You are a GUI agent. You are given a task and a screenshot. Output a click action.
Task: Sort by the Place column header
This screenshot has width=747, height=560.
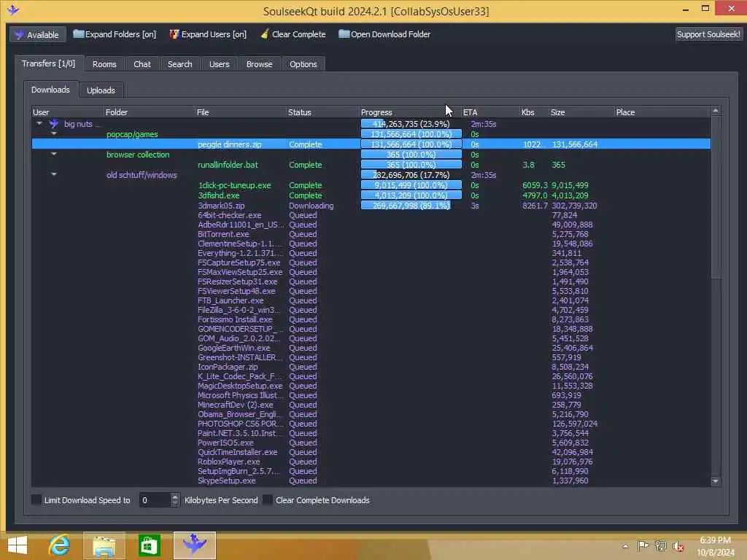(x=662, y=112)
